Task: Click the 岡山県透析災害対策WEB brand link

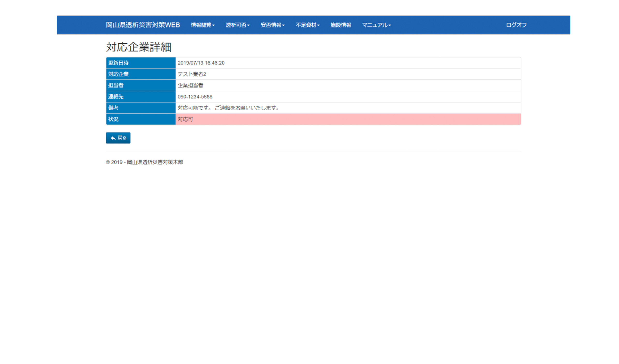Action: point(143,25)
